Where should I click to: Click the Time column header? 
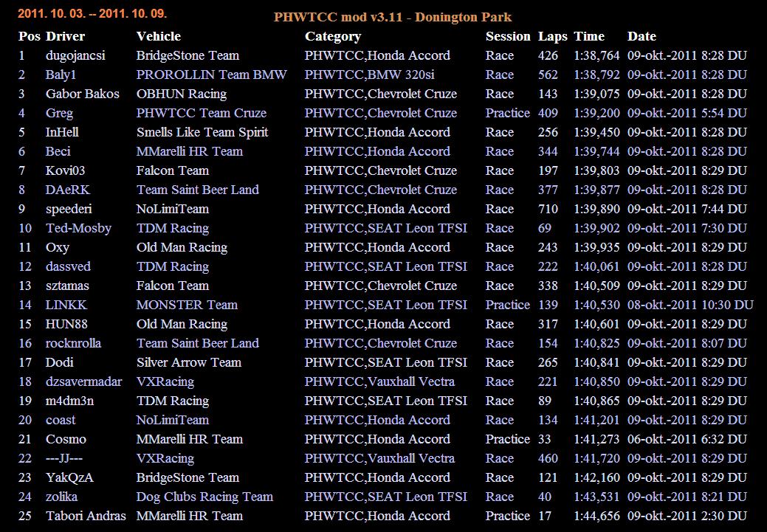tap(589, 36)
